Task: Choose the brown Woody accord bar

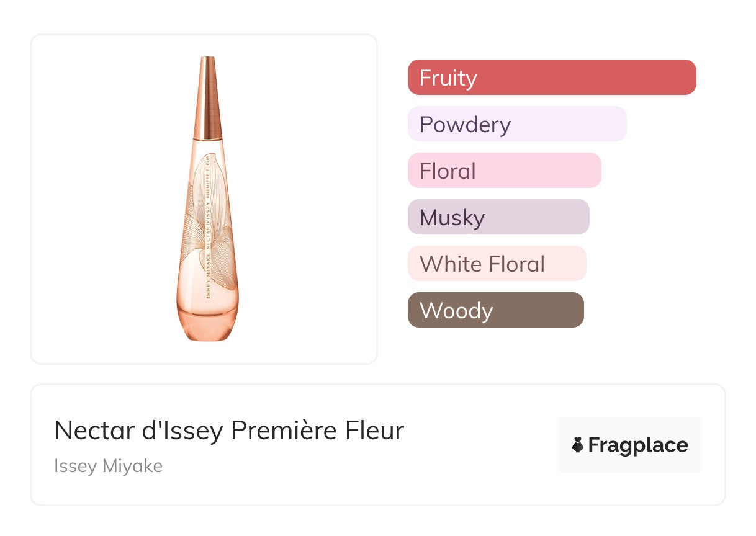Action: pyautogui.click(x=495, y=310)
